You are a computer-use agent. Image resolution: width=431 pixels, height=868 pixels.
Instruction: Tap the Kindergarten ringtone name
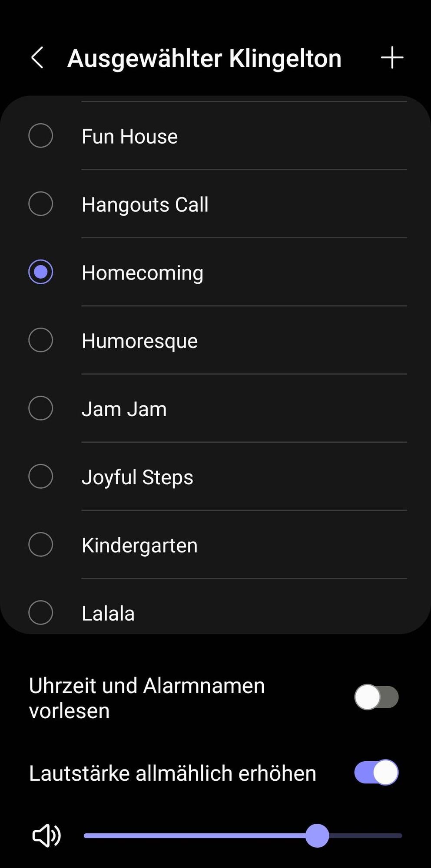[139, 546]
